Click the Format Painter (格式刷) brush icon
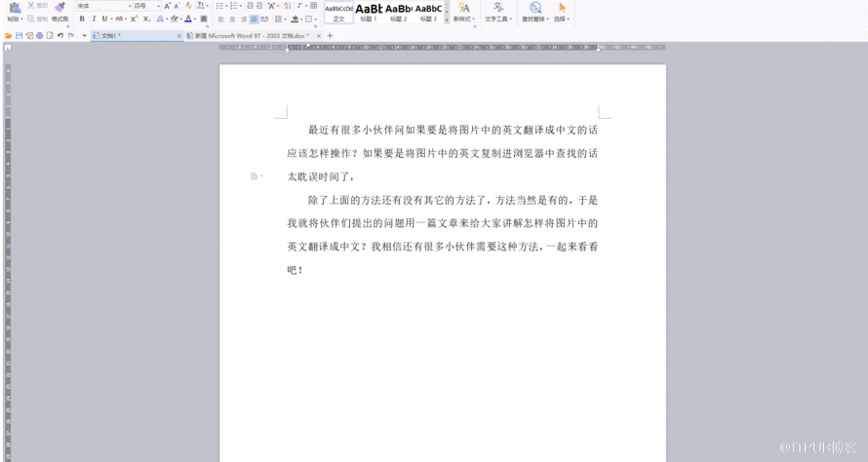Screen dimensions: 868x462 [x=59, y=8]
